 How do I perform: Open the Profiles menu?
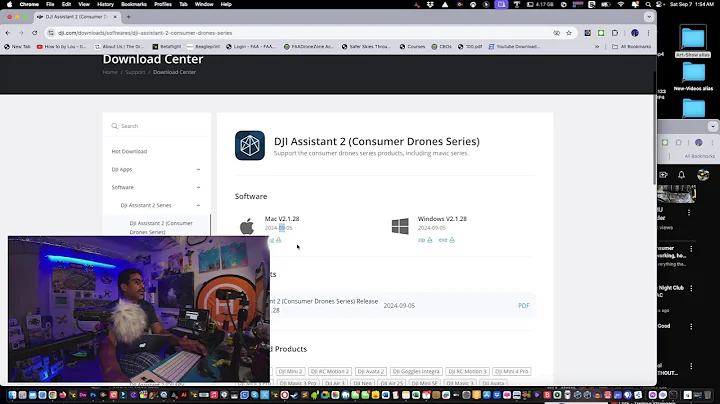click(163, 4)
